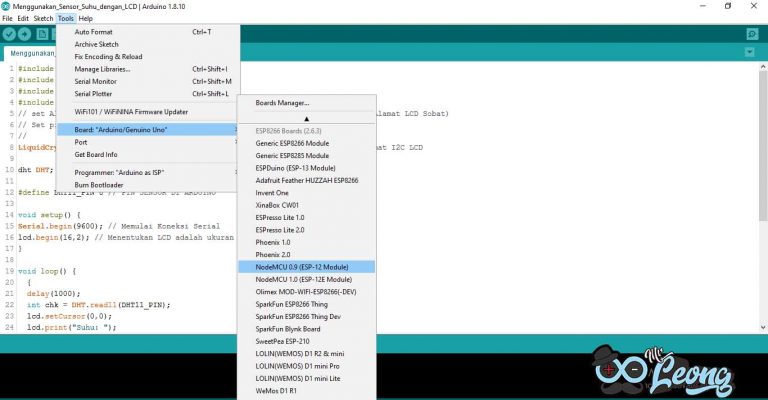This screenshot has width=768, height=400.
Task: Choose Get Board Info
Action: pos(148,154)
